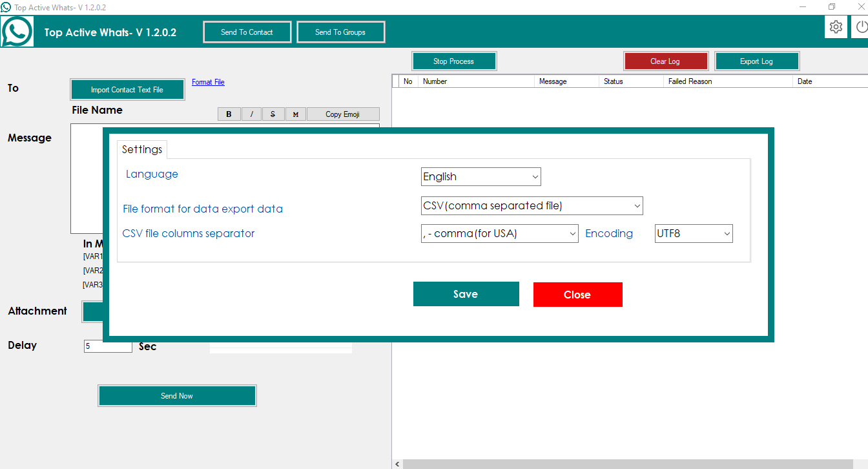Image resolution: width=868 pixels, height=469 pixels.
Task: Open the file format for export dropdown
Action: [x=532, y=205]
